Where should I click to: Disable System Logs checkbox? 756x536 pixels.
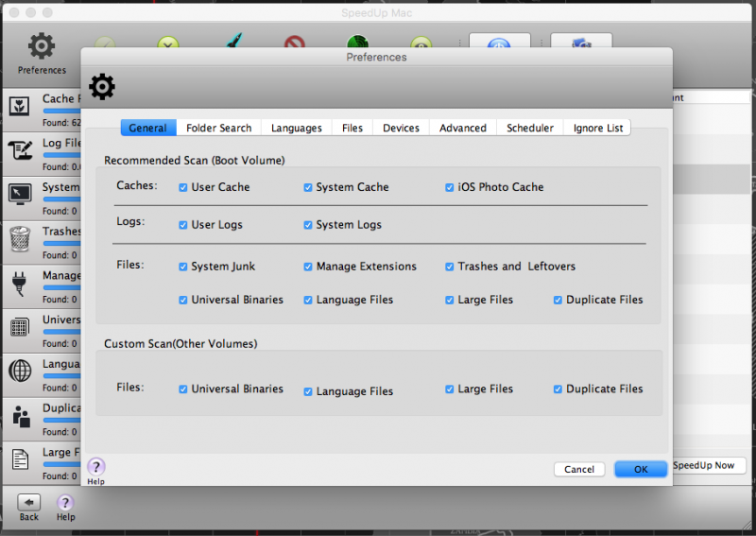308,225
